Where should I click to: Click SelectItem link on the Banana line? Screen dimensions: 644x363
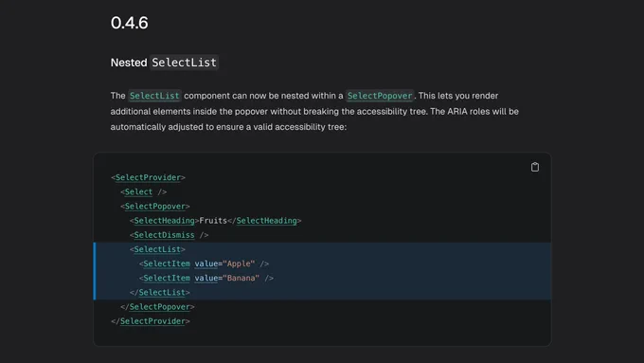pos(167,278)
